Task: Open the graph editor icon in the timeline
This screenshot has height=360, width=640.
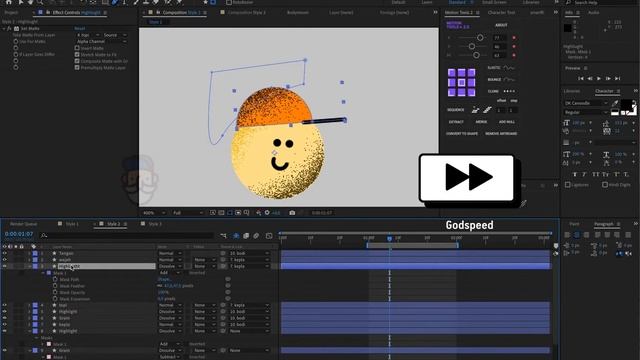Action: [269, 236]
